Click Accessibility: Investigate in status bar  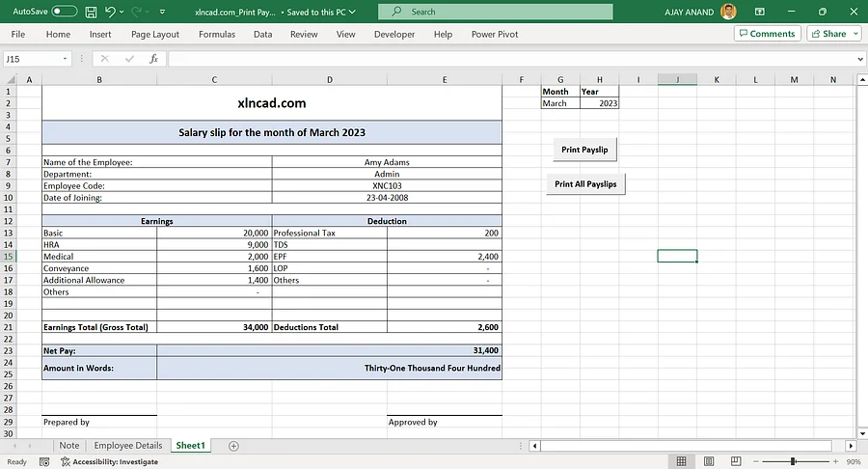(110, 462)
